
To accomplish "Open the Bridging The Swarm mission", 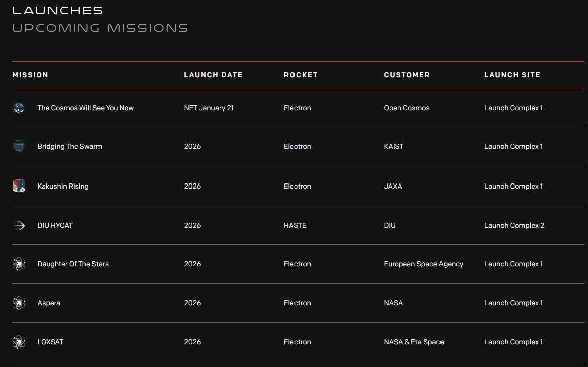I will pos(70,146).
